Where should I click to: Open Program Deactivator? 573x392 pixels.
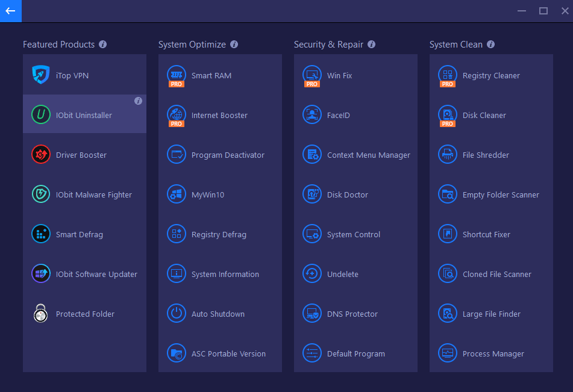point(228,155)
